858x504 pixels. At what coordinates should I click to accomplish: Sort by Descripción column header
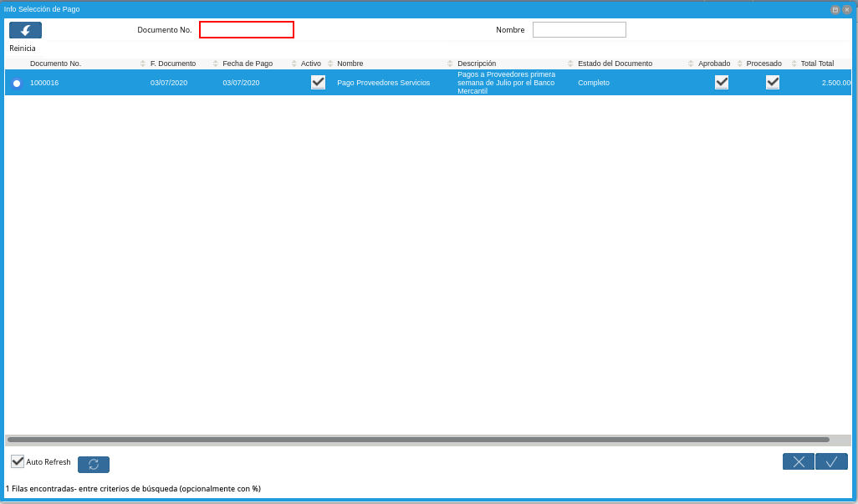pos(477,64)
